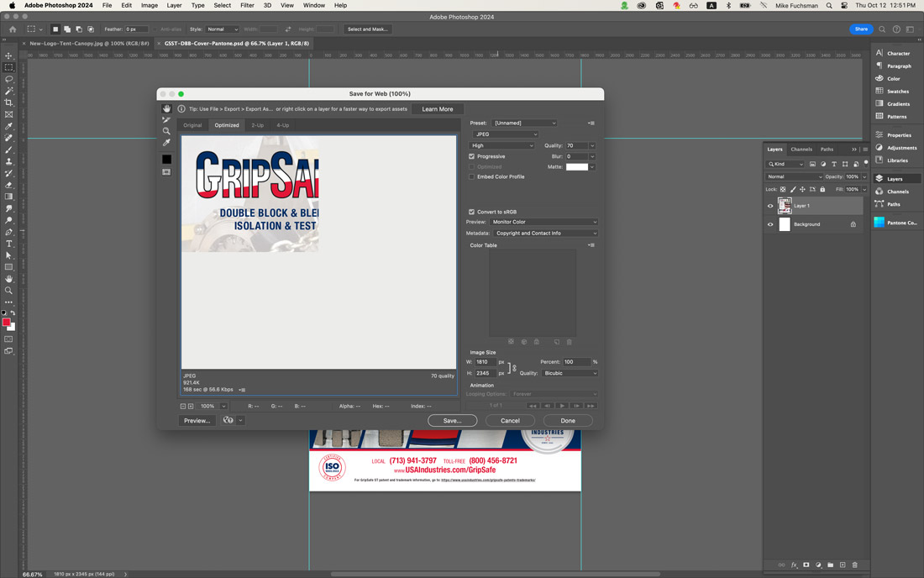Hide the Background layer visibility eye

pyautogui.click(x=769, y=224)
